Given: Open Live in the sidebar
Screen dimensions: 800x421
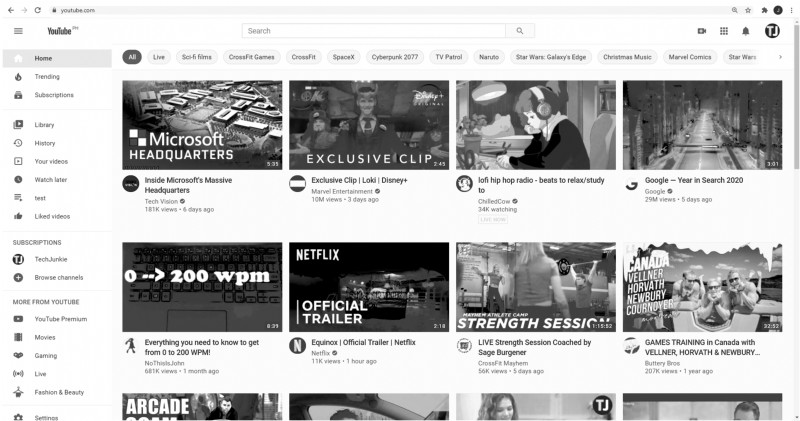Looking at the screenshot, I should pyautogui.click(x=57, y=374).
